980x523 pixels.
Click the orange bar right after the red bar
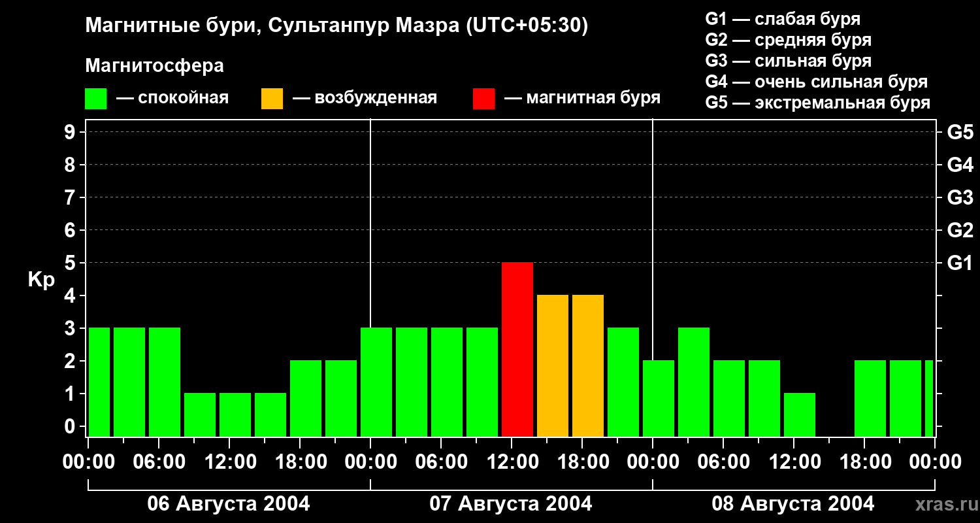(x=553, y=365)
